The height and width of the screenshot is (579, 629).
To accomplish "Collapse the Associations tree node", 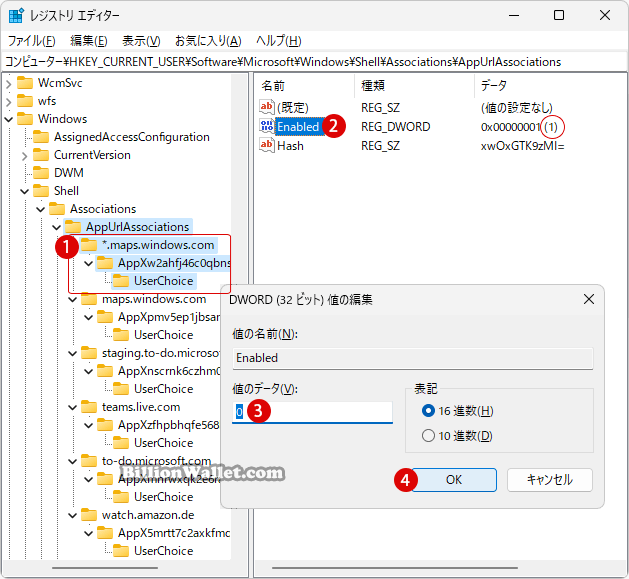I will pyautogui.click(x=41, y=209).
